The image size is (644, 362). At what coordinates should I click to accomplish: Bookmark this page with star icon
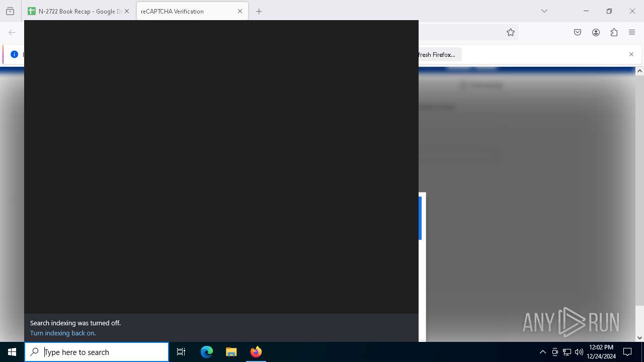(x=511, y=32)
